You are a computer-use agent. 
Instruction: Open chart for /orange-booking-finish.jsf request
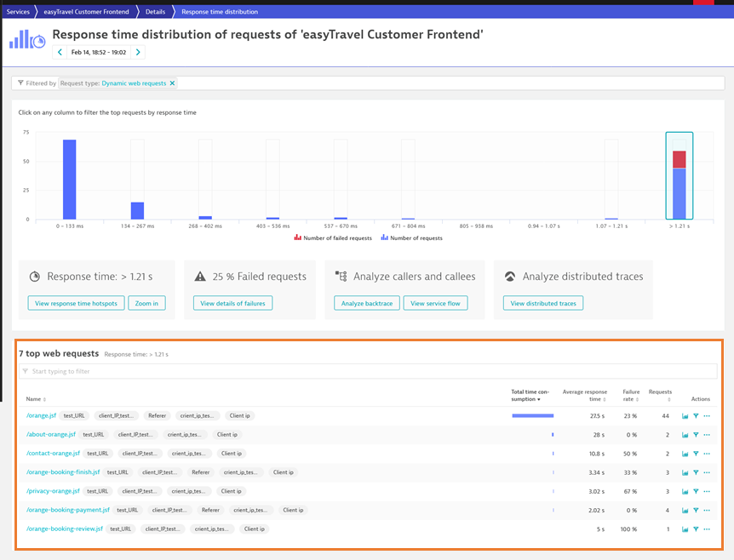point(685,472)
